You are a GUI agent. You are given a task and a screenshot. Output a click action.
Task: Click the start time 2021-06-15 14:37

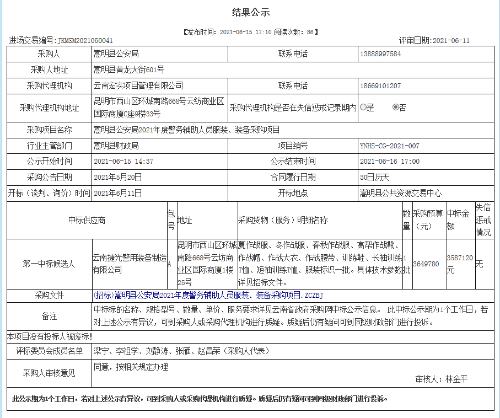tap(123, 161)
